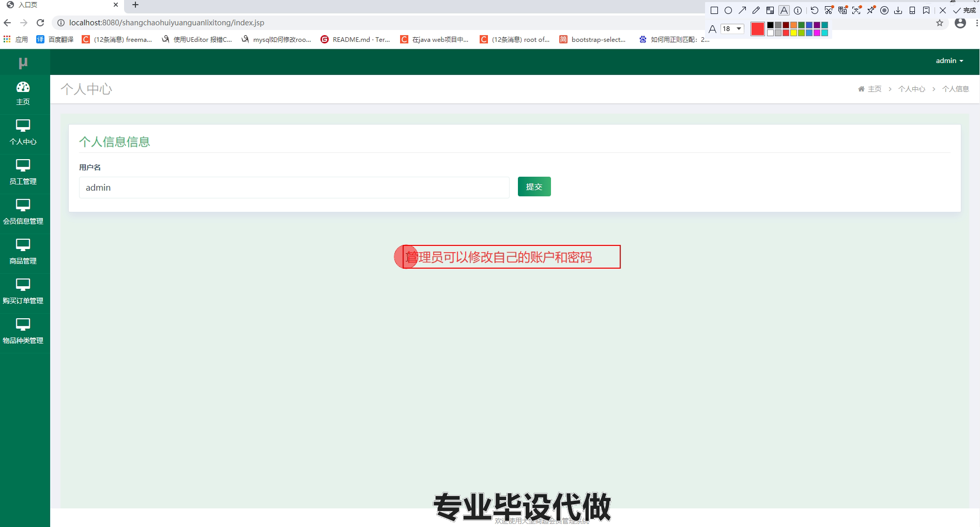Pin the screenshot to screen
The height and width of the screenshot is (527, 980).
(x=871, y=10)
